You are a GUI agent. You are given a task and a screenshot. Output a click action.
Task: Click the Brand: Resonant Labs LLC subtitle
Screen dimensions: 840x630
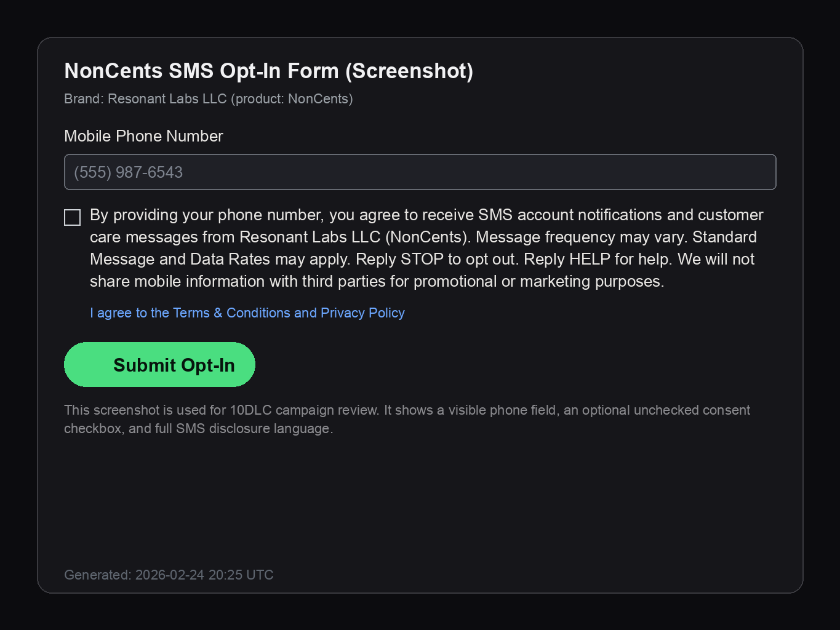pos(208,99)
